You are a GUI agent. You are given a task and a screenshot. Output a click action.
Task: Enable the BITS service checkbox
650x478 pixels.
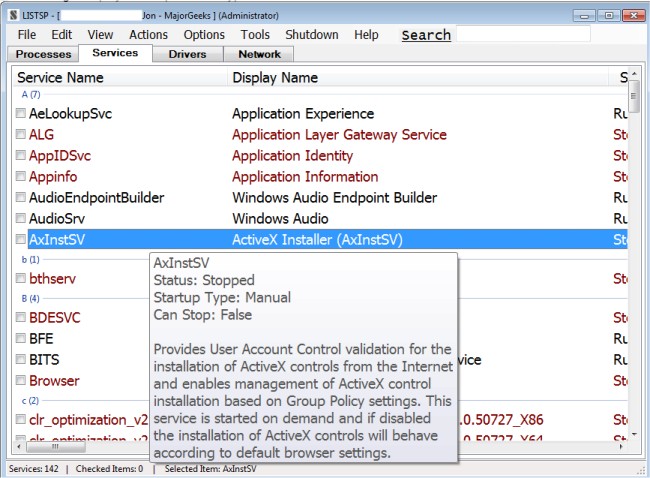point(21,360)
